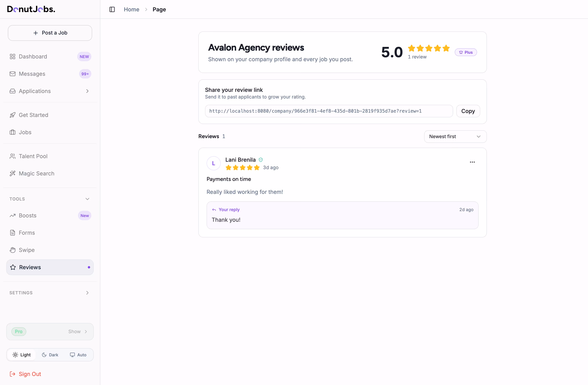Click the plus icon in Post a Job

coord(36,33)
